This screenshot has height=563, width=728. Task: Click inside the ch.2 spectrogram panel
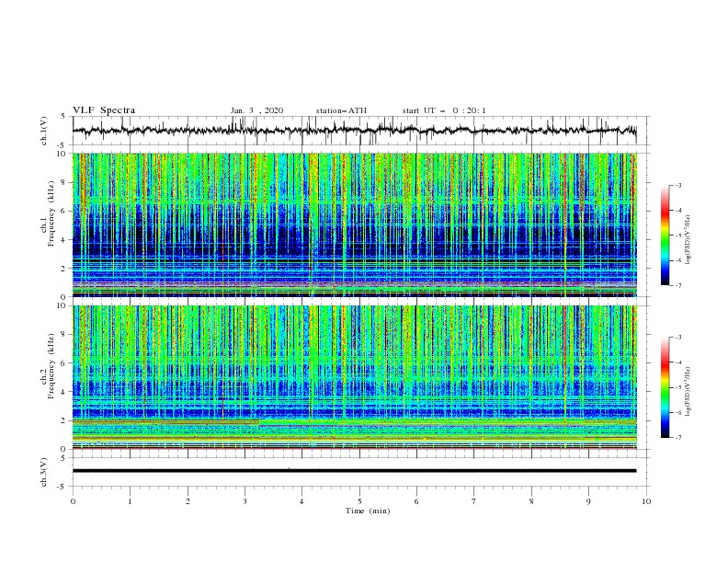click(355, 377)
